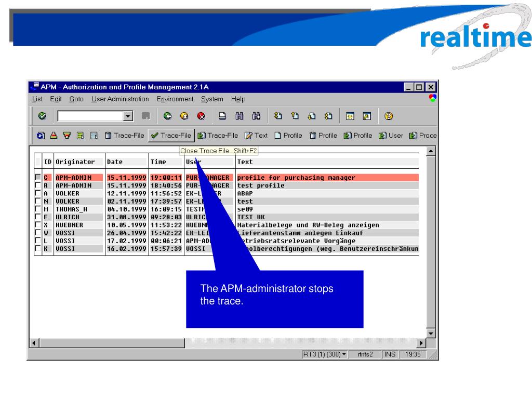Click the Time column header
This screenshot has height=399, width=532.
(158, 162)
